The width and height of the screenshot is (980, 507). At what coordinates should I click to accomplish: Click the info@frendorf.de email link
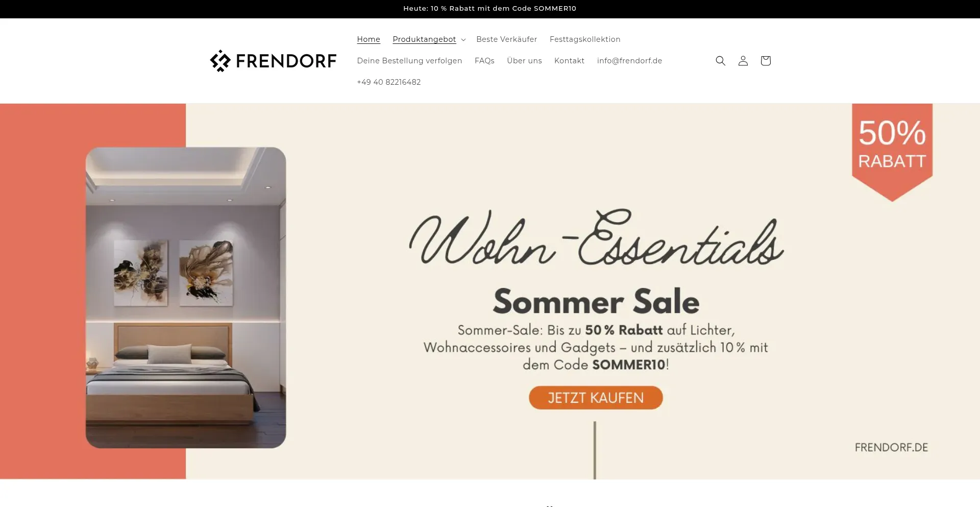629,61
